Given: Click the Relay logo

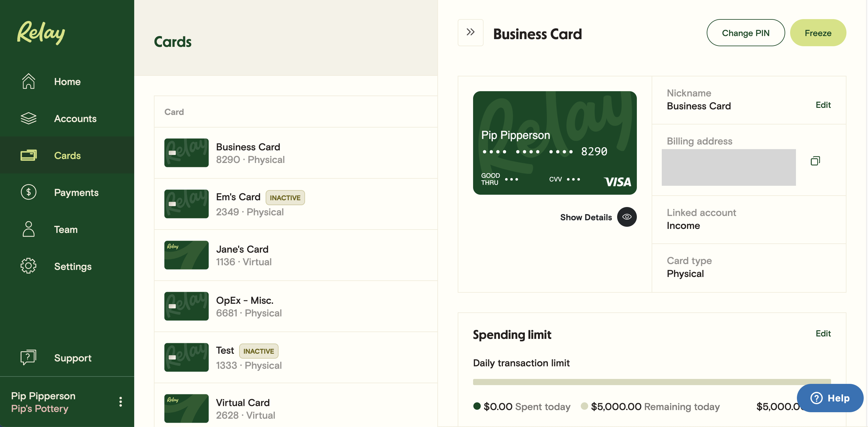Looking at the screenshot, I should coord(40,32).
